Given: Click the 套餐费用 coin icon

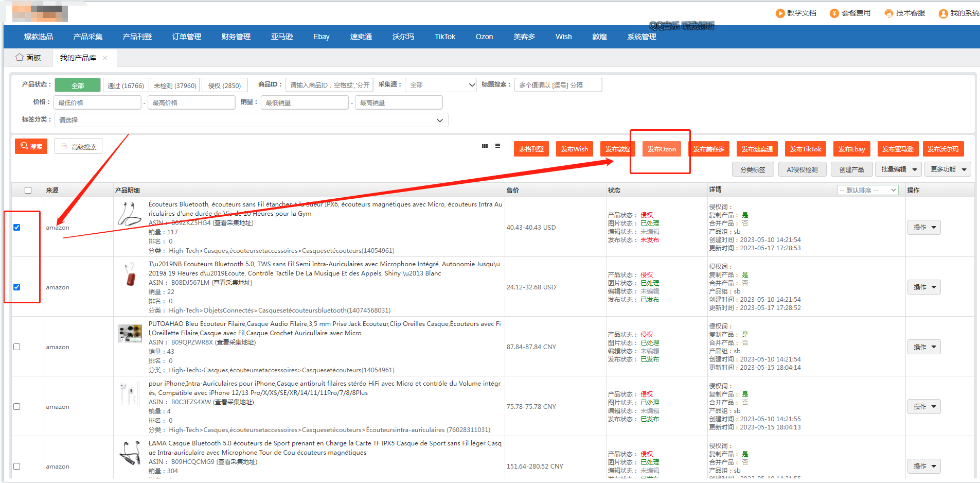Looking at the screenshot, I should click(x=834, y=13).
